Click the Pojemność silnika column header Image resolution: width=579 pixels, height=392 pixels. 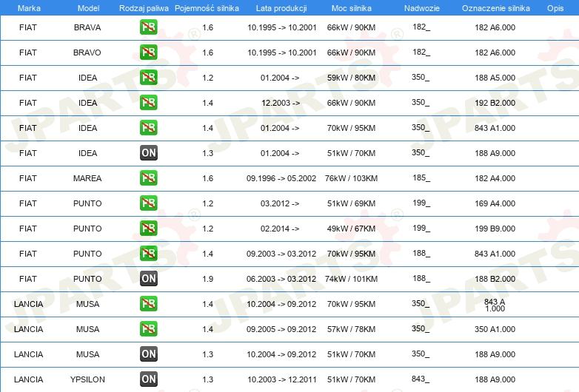207,8
